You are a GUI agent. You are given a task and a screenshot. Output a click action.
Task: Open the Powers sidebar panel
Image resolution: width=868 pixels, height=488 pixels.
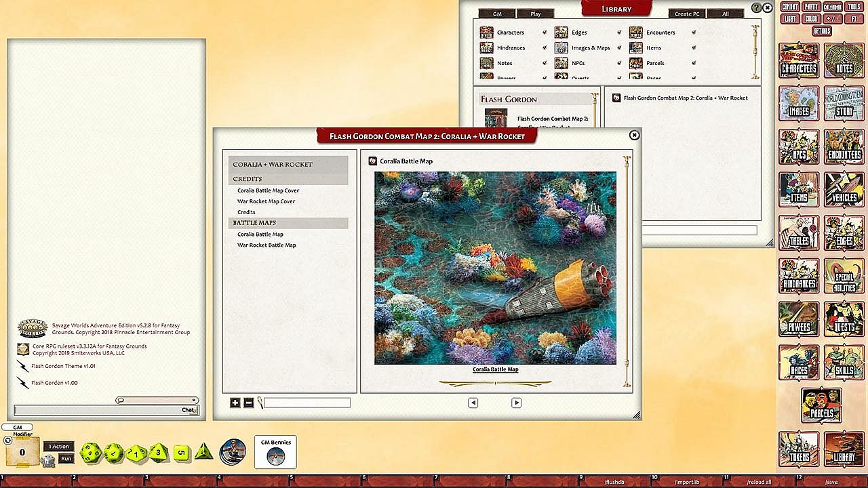click(x=799, y=320)
